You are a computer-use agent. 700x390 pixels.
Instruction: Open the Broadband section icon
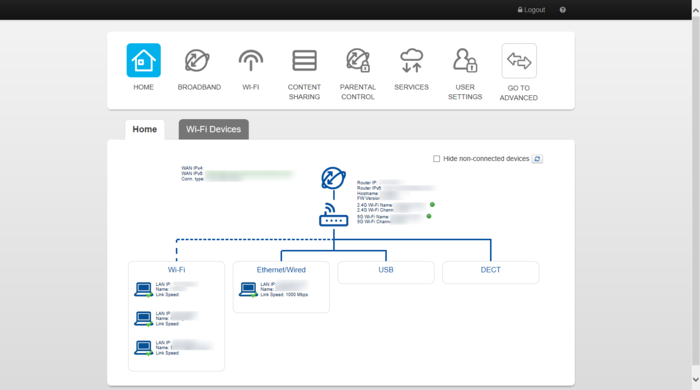click(197, 61)
